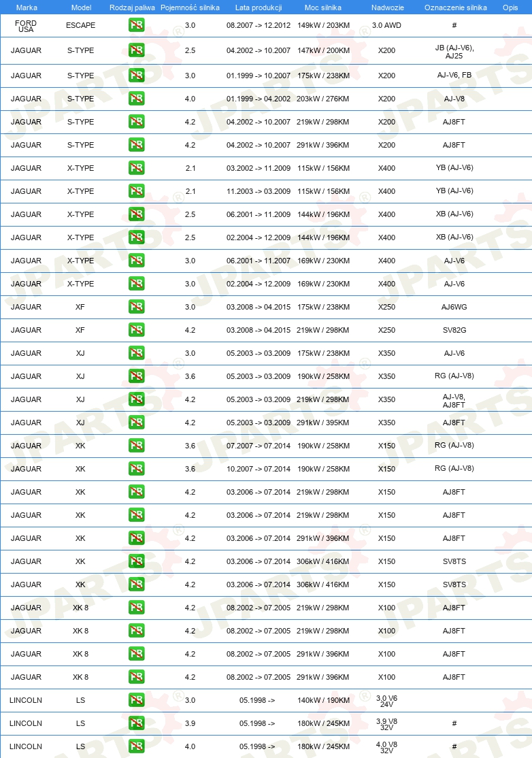This screenshot has height=758, width=532.
Task: Select the 149kW / 203KM power cell
Action: pyautogui.click(x=323, y=25)
